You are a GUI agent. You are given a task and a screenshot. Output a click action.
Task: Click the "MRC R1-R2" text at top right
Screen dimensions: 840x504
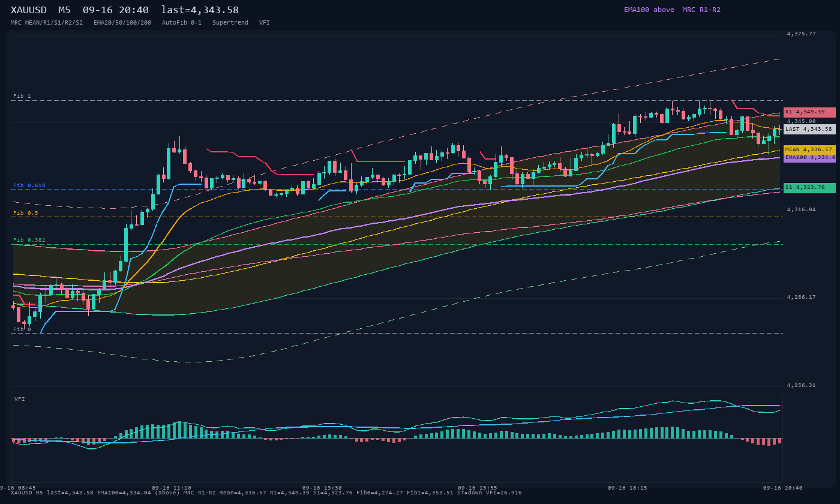point(701,10)
